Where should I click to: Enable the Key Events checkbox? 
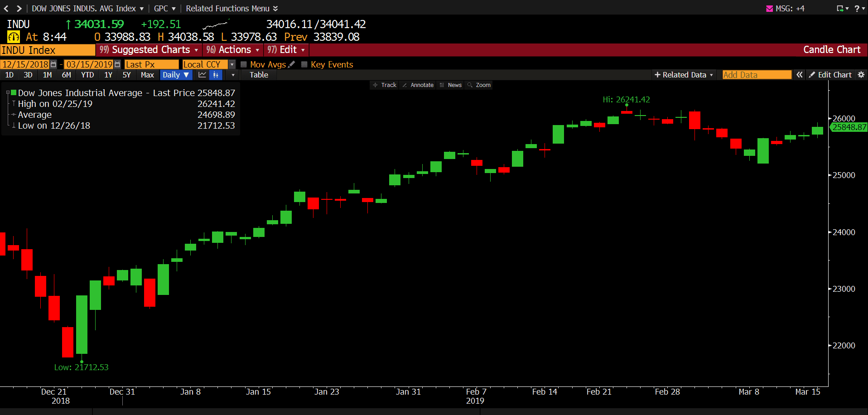[304, 64]
